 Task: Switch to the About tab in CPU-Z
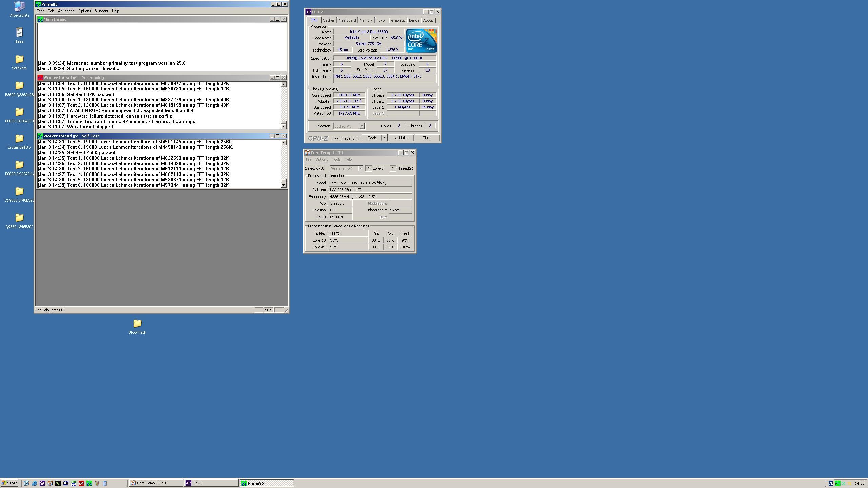click(428, 20)
